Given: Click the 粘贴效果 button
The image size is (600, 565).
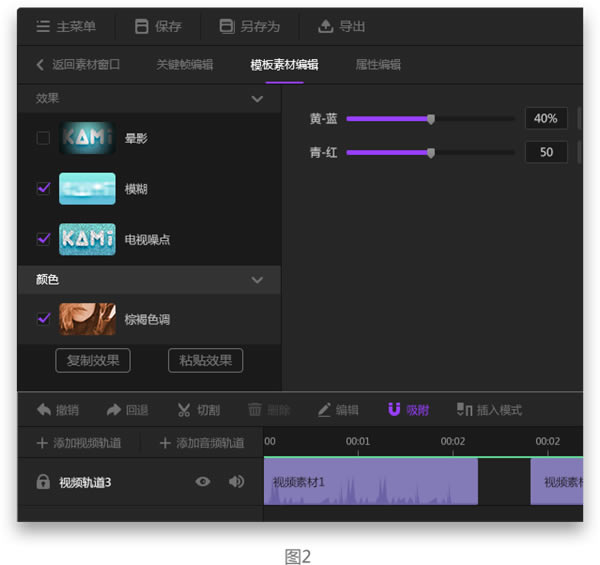Looking at the screenshot, I should coord(205,360).
